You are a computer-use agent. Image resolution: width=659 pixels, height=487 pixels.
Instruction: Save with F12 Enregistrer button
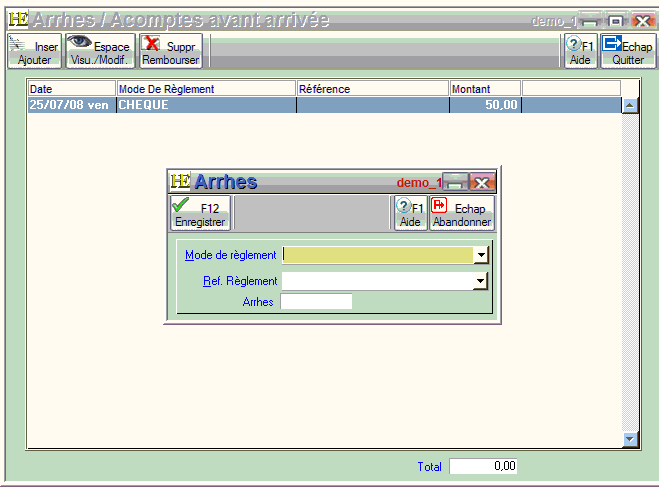coord(200,213)
